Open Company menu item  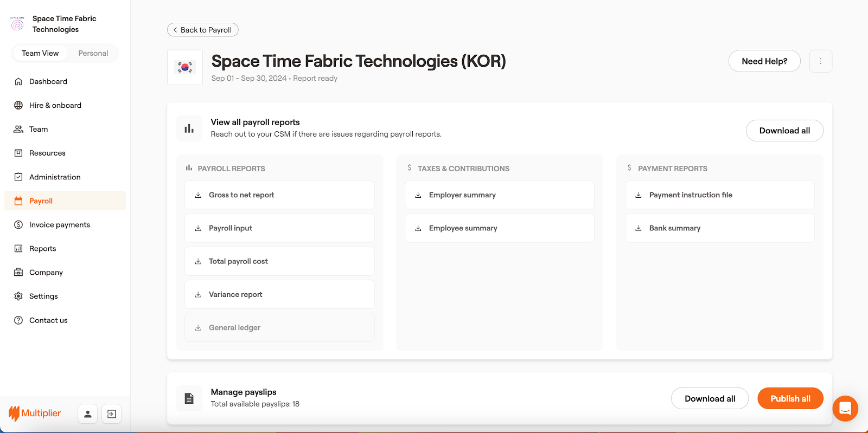click(x=65, y=272)
